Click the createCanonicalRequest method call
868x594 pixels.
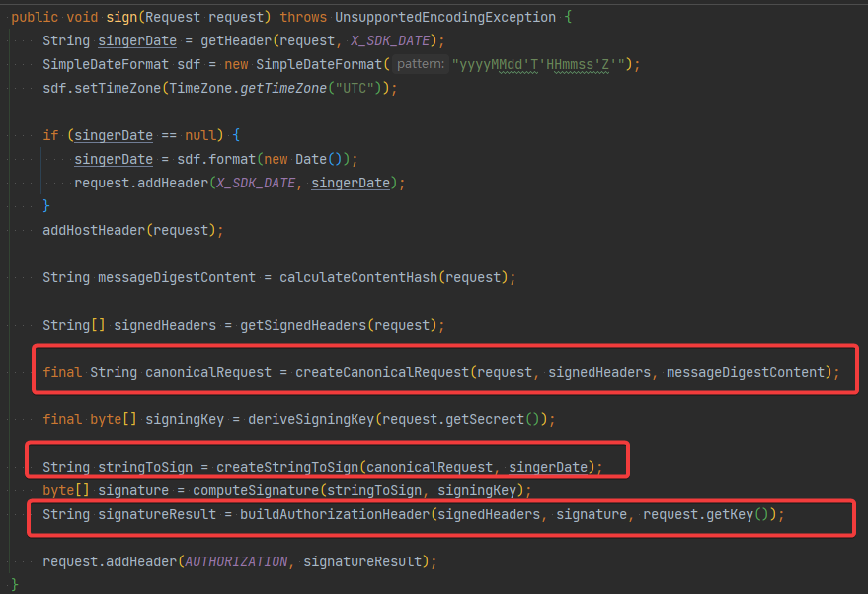[x=382, y=372]
